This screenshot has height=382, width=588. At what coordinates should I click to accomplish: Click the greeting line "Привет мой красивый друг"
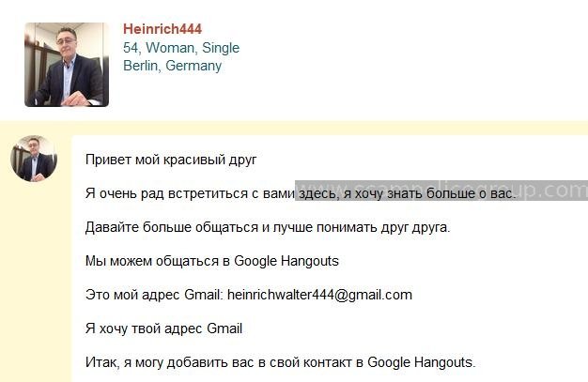171,160
